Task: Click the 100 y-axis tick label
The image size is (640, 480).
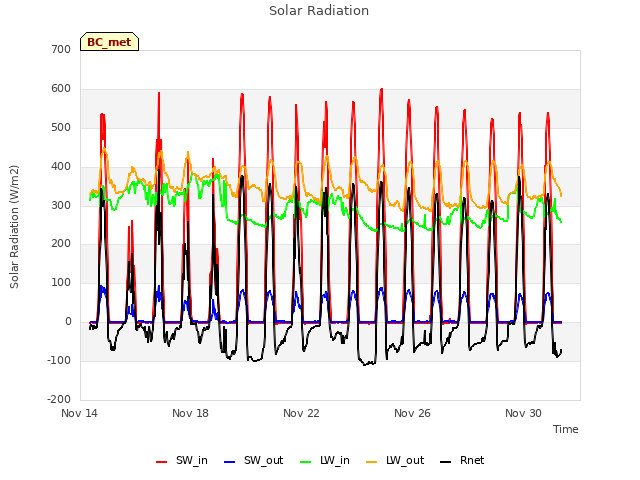Action: pos(61,282)
